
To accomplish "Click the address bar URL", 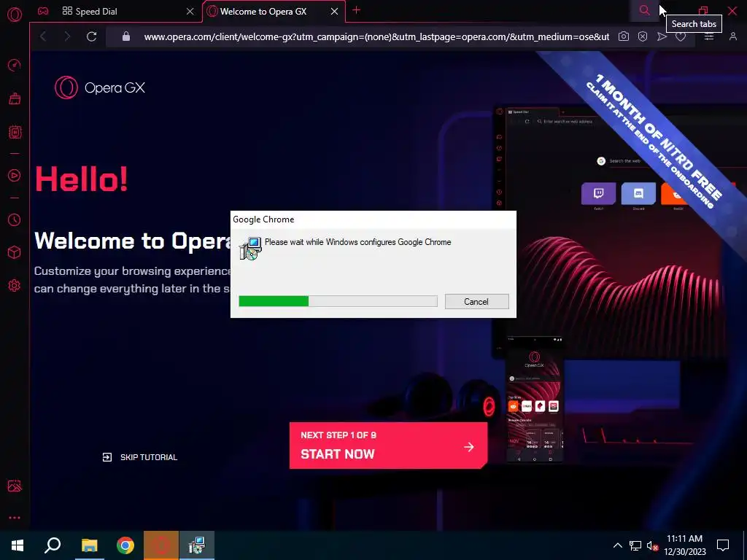I will pyautogui.click(x=376, y=36).
